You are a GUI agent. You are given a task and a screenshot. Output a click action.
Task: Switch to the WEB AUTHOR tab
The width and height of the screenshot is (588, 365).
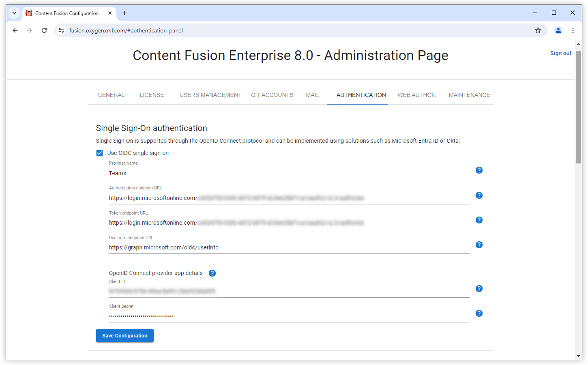pos(416,95)
